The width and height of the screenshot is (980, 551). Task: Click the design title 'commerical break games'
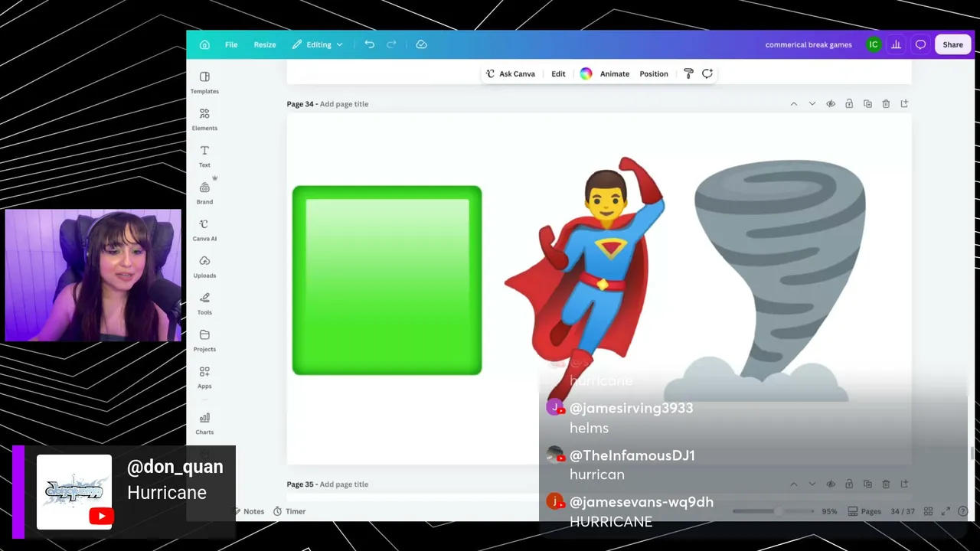point(808,44)
